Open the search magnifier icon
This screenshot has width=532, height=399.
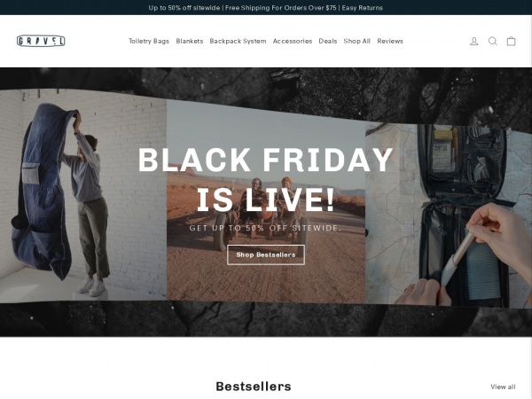[x=493, y=42]
